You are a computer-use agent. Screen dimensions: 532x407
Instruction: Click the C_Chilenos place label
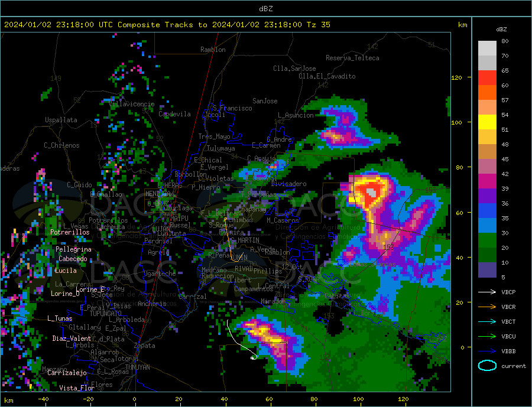[61, 145]
